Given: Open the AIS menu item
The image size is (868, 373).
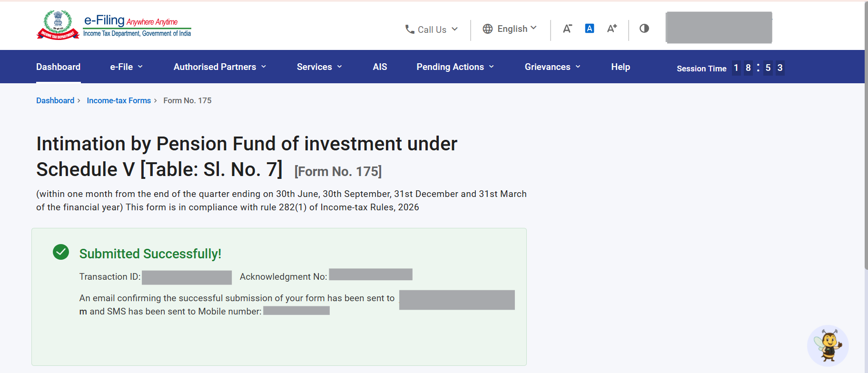Looking at the screenshot, I should point(380,67).
